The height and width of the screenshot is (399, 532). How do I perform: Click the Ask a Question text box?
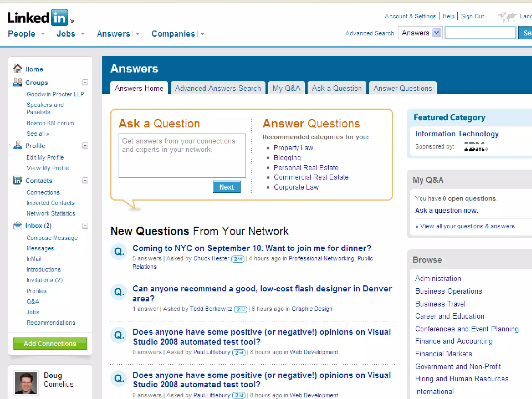tap(182, 156)
